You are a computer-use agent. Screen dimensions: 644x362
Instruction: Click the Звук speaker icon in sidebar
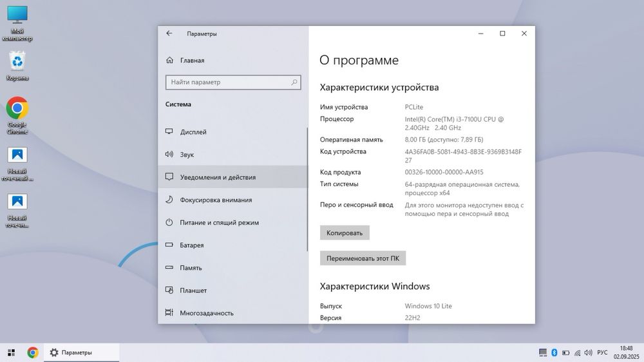[x=169, y=154]
